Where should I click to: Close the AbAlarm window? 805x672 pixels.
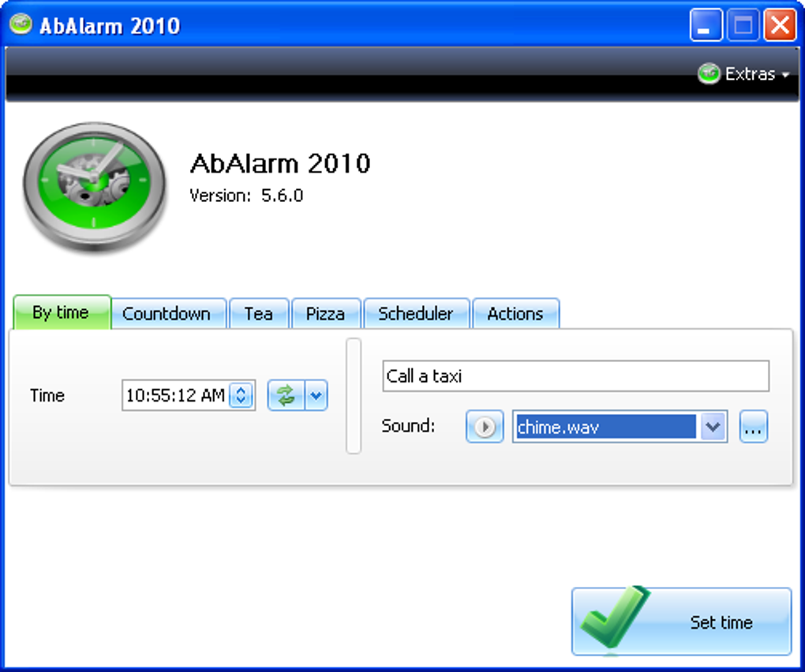(780, 24)
